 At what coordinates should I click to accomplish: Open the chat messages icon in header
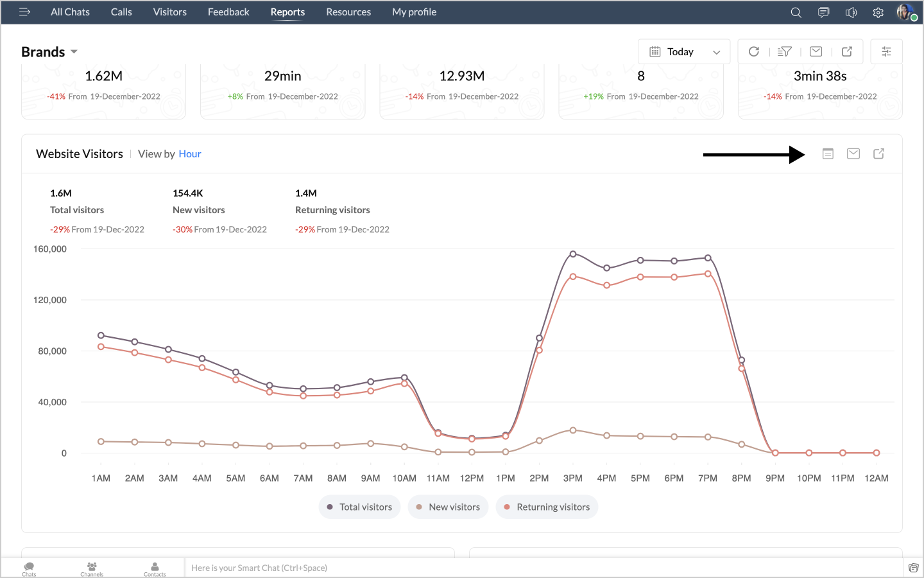click(x=824, y=12)
